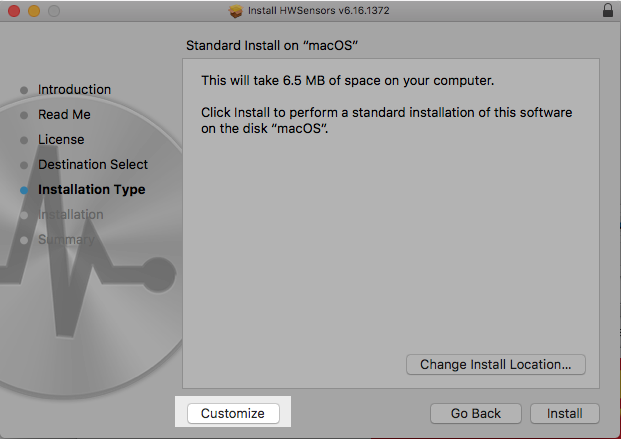The height and width of the screenshot is (439, 621).
Task: Click Install to begin installation
Action: click(x=565, y=413)
